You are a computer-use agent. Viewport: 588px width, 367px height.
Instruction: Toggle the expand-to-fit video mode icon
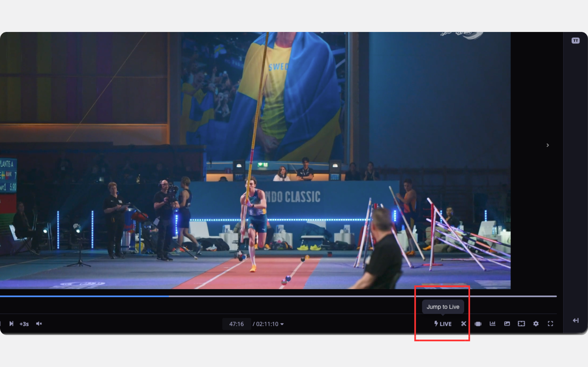521,324
